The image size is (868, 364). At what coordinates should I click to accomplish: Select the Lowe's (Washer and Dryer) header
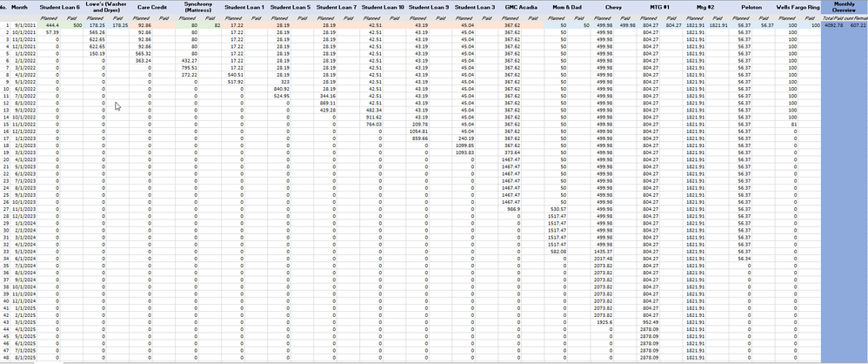106,8
